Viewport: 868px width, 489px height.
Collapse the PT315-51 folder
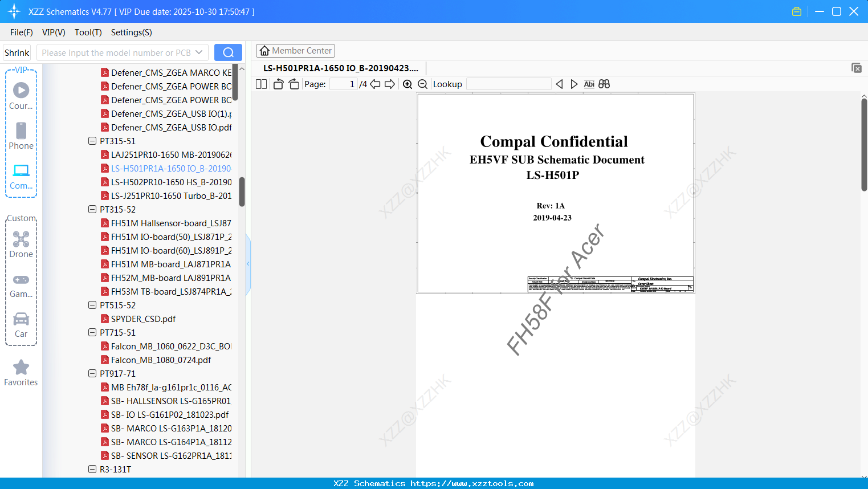(x=92, y=141)
